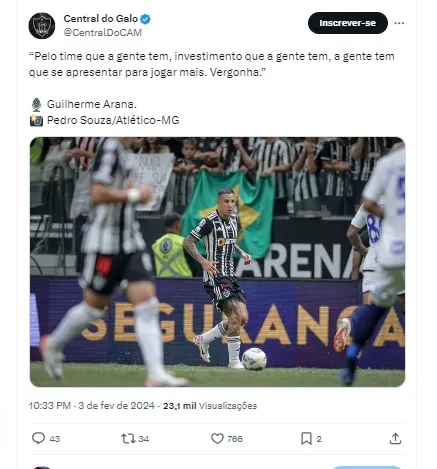Image resolution: width=437 pixels, height=469 pixels.
Task: Click the 10:33 PM timestamp link
Action: point(92,406)
